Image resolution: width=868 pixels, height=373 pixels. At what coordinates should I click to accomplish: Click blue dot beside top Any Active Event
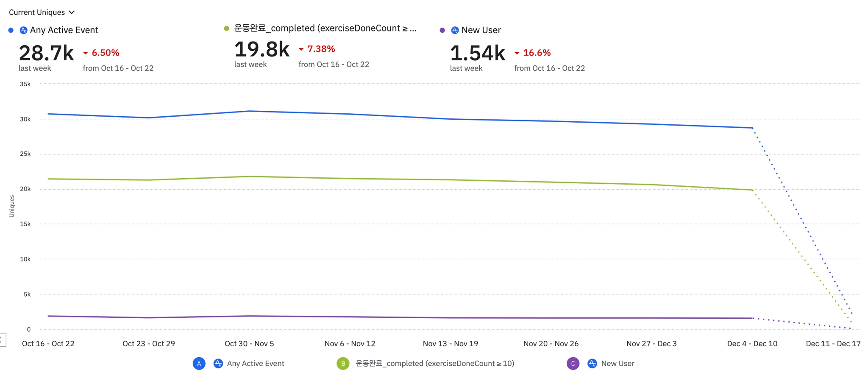[x=11, y=30]
